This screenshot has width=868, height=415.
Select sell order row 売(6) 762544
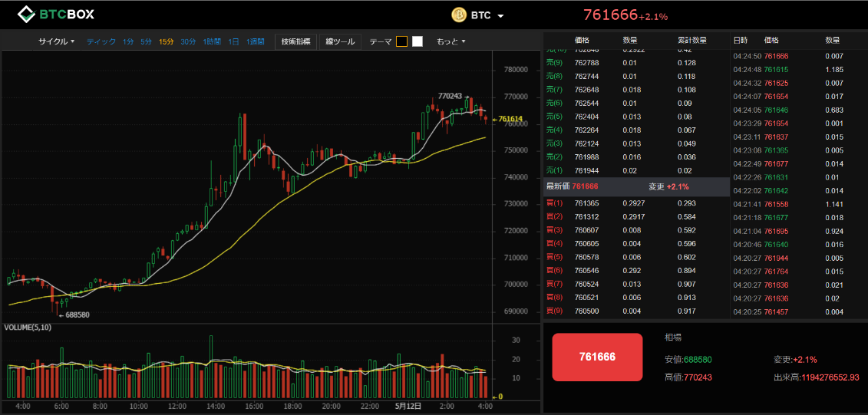pos(636,103)
